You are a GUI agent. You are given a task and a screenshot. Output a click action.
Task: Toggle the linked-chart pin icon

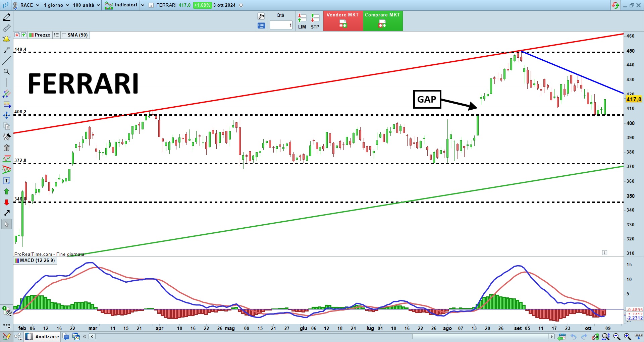click(x=15, y=5)
